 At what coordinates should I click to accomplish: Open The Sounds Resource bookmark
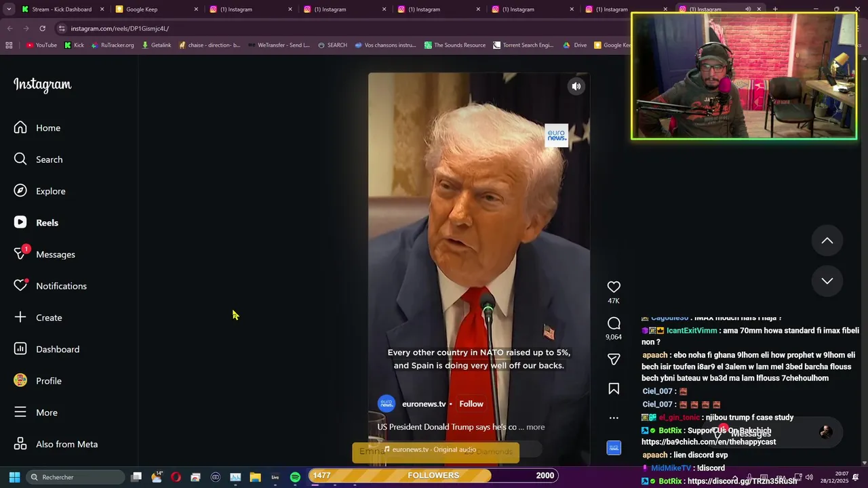click(455, 45)
